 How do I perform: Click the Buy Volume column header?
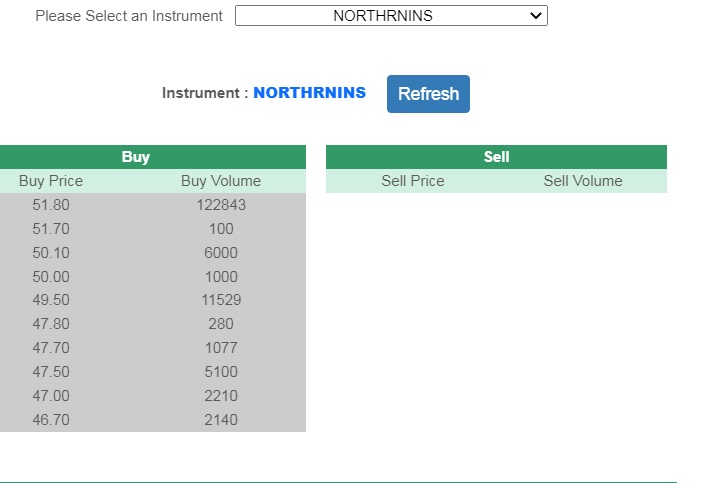221,181
